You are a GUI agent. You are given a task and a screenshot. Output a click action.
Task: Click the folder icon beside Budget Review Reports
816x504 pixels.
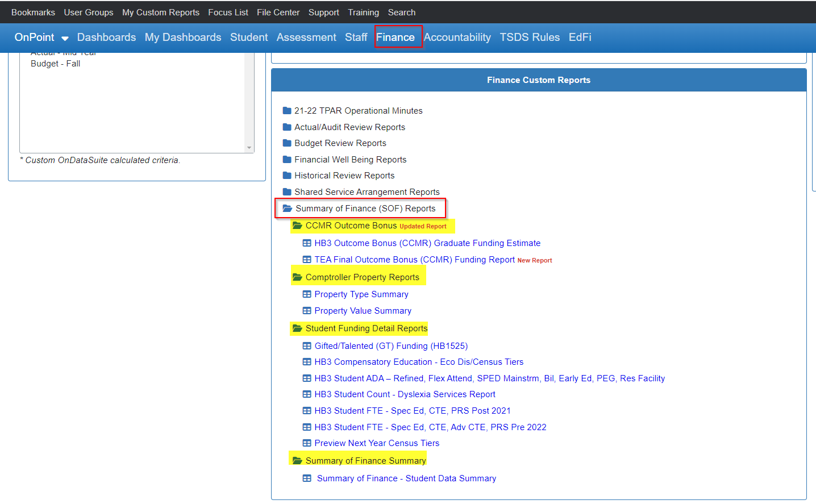[x=287, y=143]
